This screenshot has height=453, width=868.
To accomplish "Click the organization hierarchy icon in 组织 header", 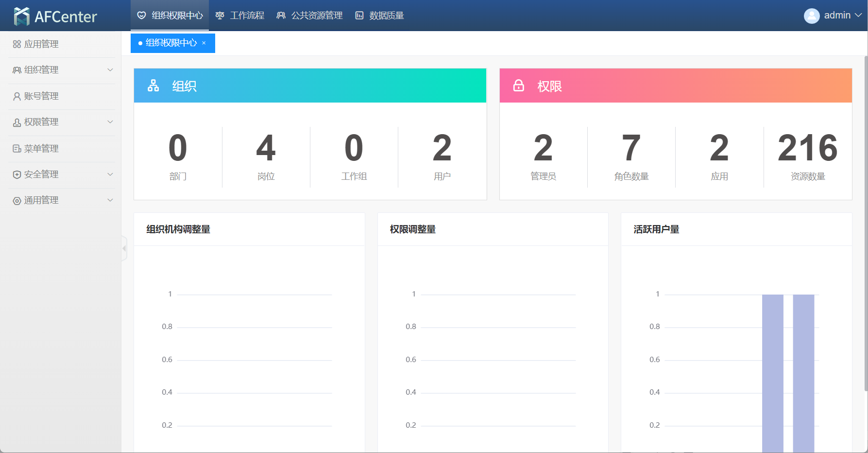I will pos(153,86).
